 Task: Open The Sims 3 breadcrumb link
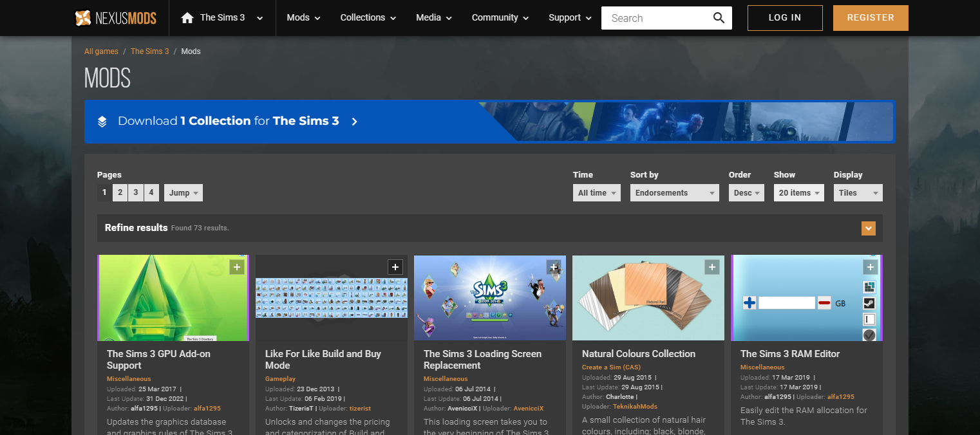(x=150, y=51)
